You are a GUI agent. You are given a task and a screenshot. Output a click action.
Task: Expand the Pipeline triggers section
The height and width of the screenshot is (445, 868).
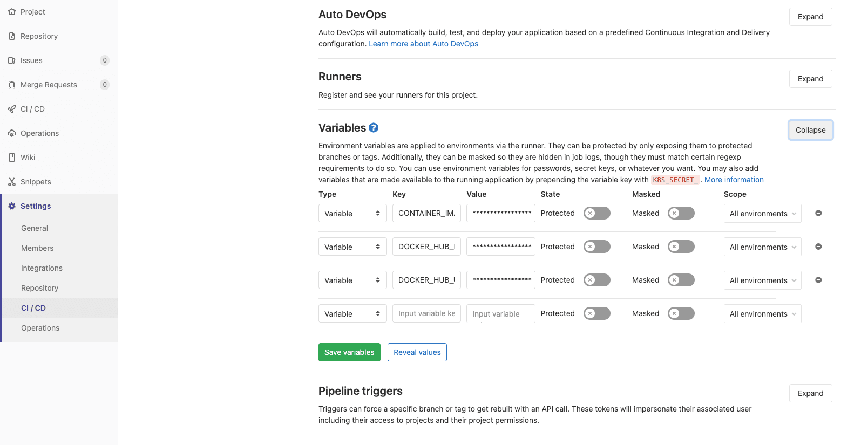pos(810,393)
